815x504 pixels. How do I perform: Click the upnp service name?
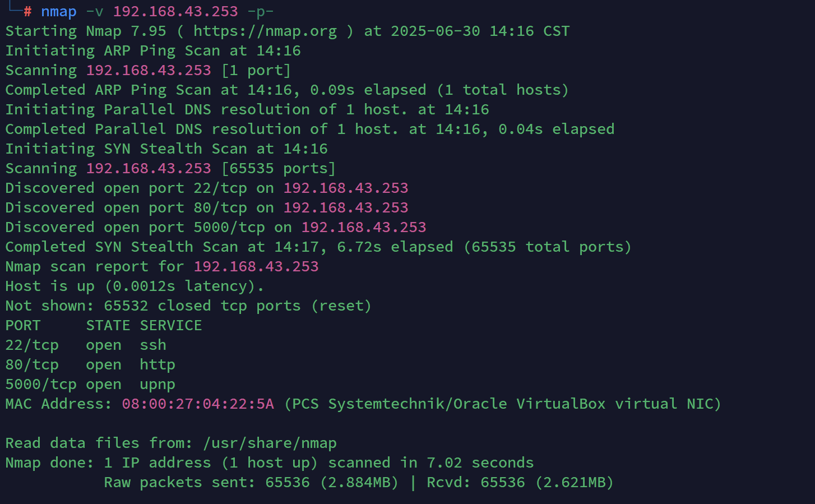pyautogui.click(x=158, y=385)
